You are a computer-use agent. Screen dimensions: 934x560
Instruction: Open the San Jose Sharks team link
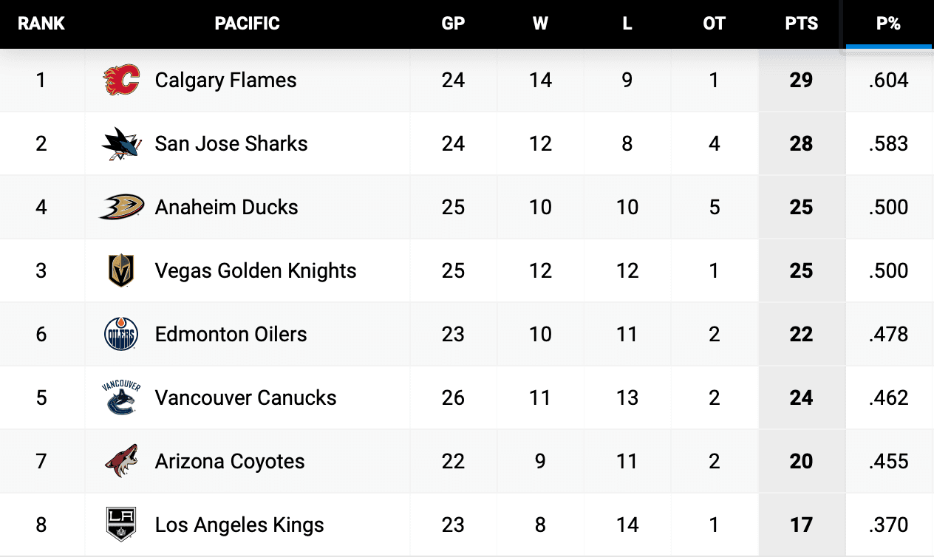tap(231, 144)
